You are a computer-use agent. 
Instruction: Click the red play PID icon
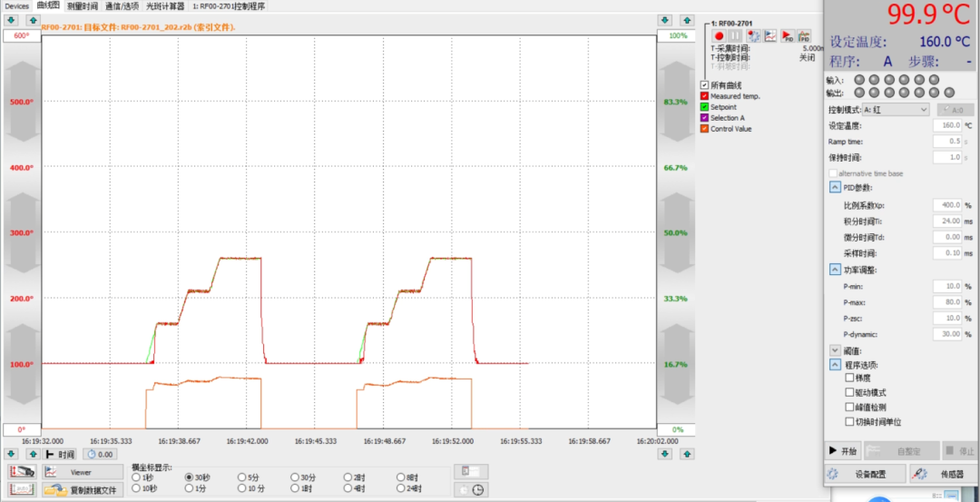[789, 36]
